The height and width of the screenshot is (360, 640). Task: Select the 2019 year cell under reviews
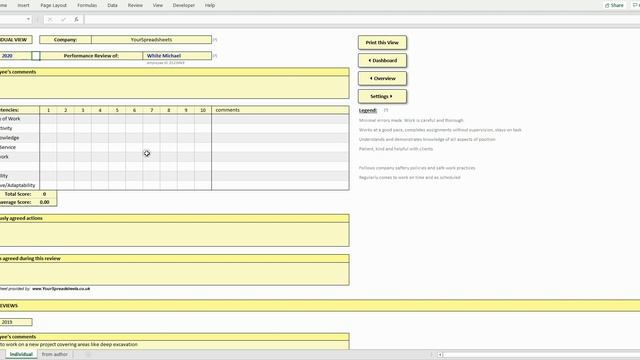[16, 322]
